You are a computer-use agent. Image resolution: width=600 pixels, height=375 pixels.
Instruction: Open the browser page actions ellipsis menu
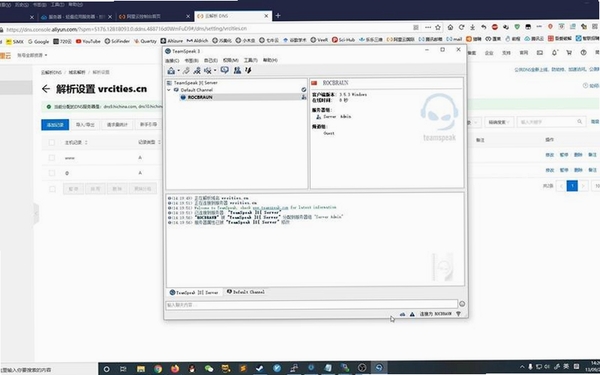tap(428, 27)
